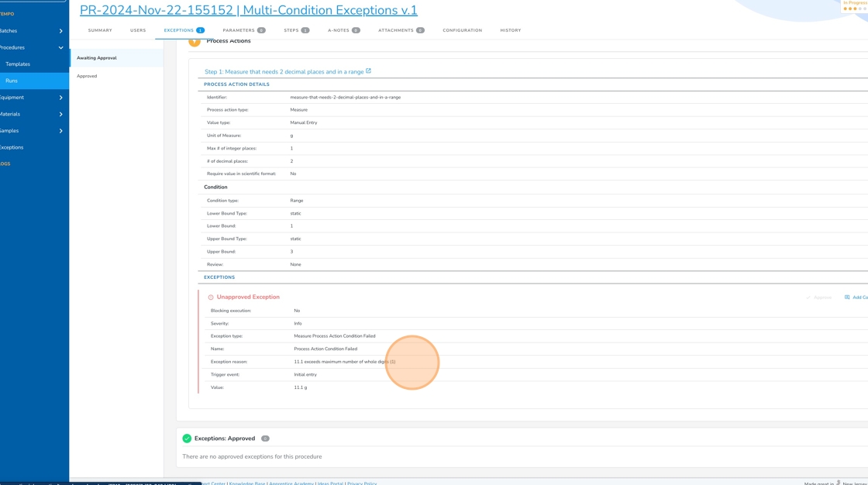This screenshot has width=868, height=485.
Task: Open the Privacy Policy footer link
Action: [x=362, y=483]
